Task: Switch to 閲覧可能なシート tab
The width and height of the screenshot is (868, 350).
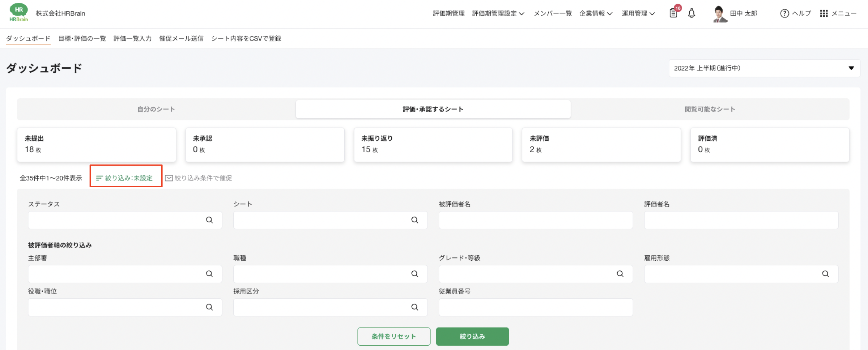Action: click(x=710, y=109)
